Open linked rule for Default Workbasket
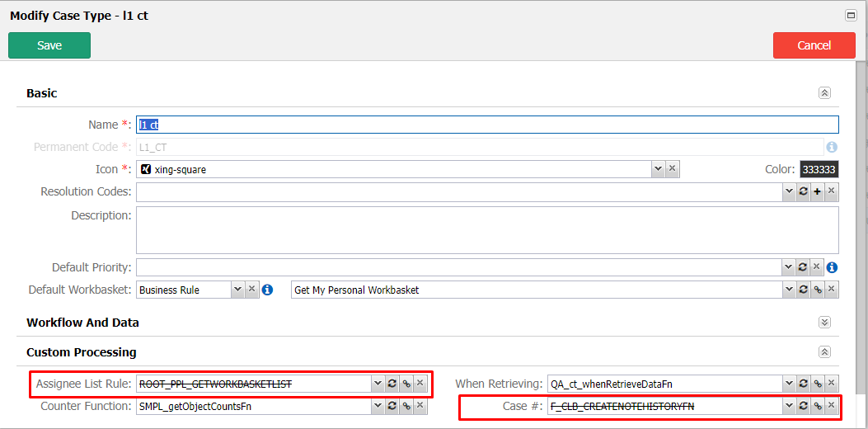Viewport: 868px width, 429px height. pyautogui.click(x=817, y=290)
